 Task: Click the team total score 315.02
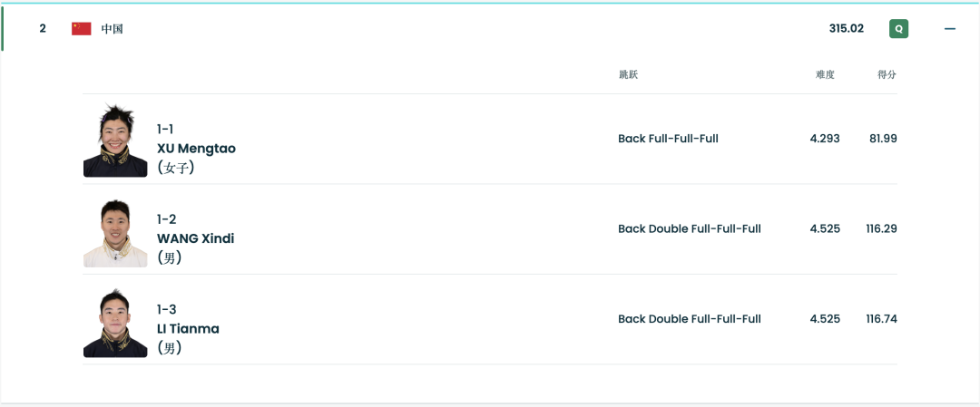click(x=846, y=29)
